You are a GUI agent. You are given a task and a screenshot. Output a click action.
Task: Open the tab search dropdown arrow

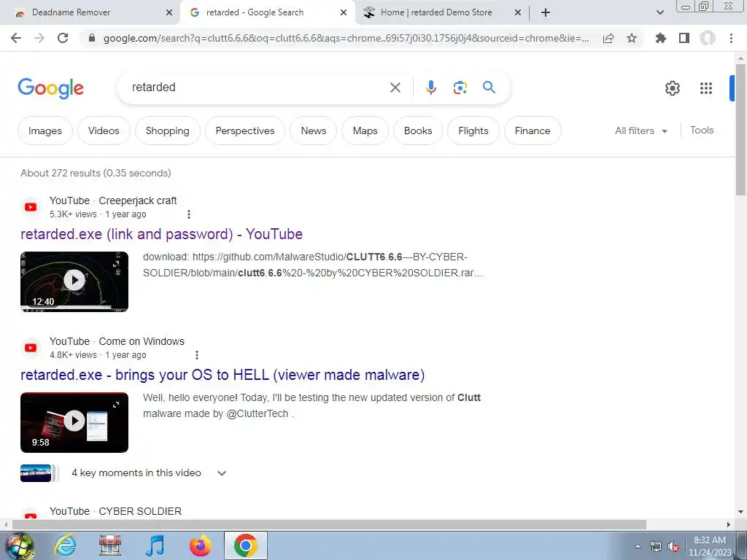coord(659,12)
